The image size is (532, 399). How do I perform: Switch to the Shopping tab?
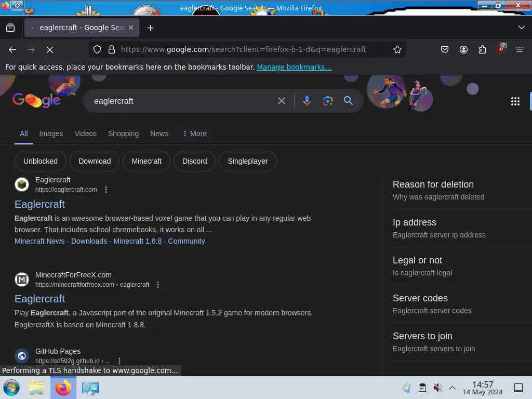tap(123, 134)
